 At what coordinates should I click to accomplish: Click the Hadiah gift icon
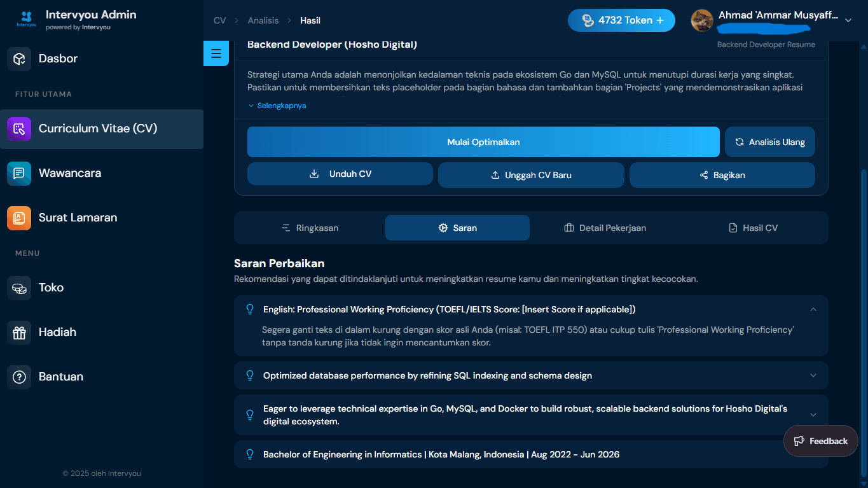point(19,332)
